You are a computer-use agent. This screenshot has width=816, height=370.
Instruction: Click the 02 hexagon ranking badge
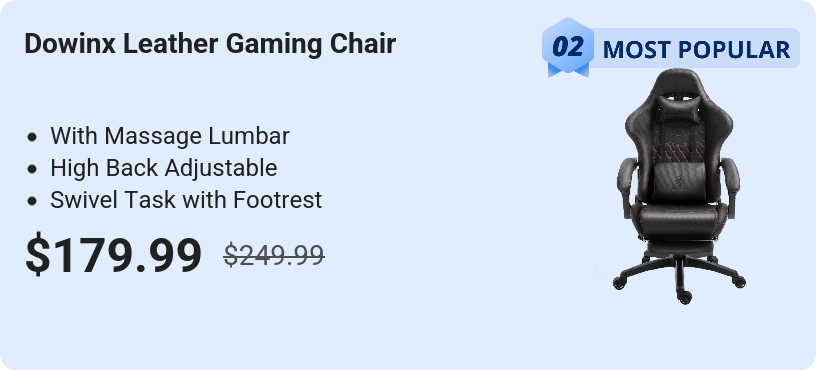click(x=568, y=45)
